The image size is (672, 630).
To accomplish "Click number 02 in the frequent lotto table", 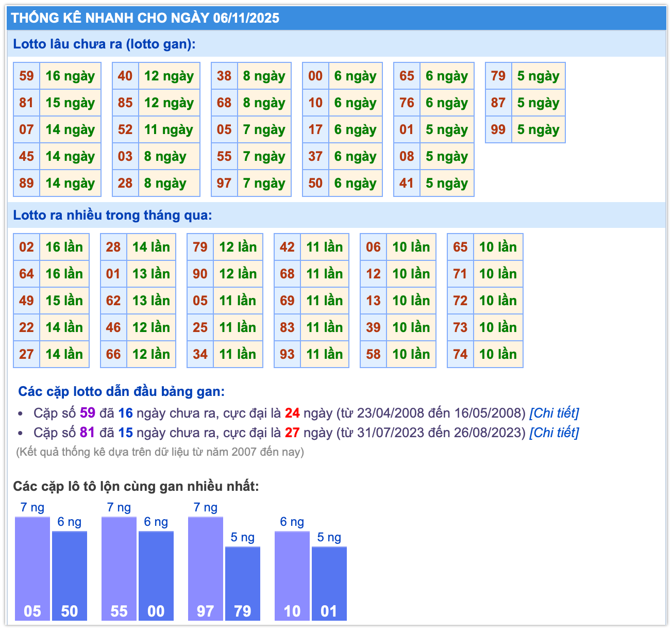I will coord(27,247).
